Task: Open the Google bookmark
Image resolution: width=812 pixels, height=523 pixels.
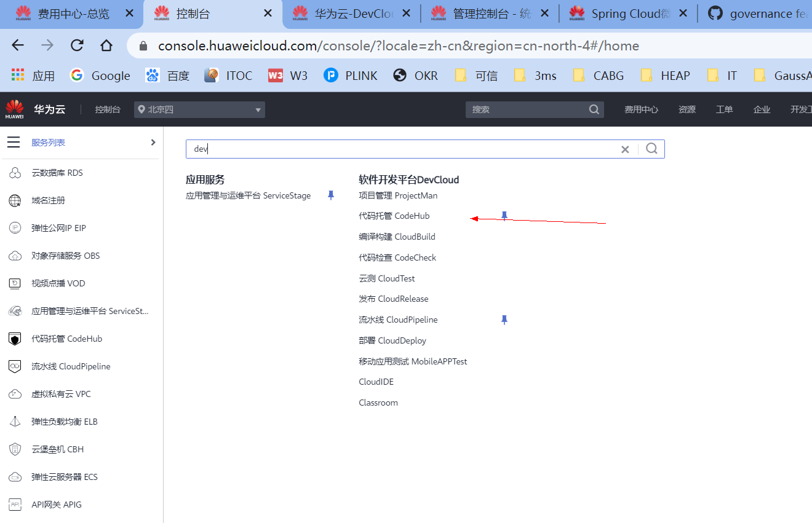Action: [x=100, y=76]
